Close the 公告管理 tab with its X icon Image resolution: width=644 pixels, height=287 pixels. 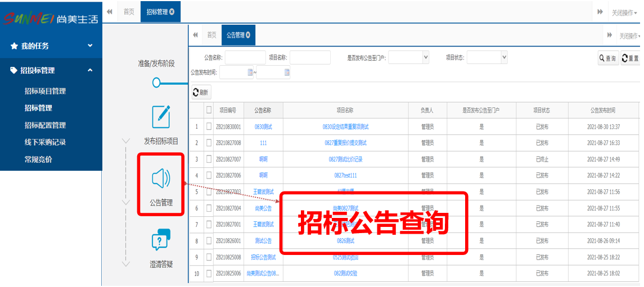(249, 35)
